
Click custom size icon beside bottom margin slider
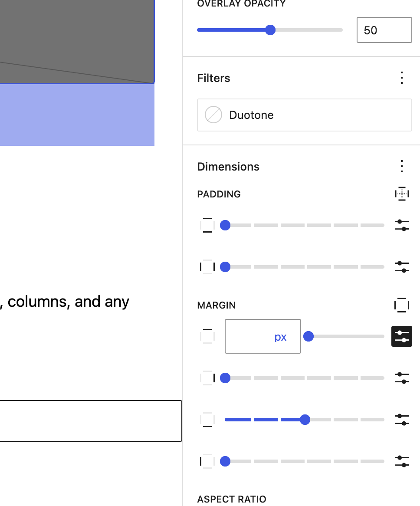click(x=402, y=419)
